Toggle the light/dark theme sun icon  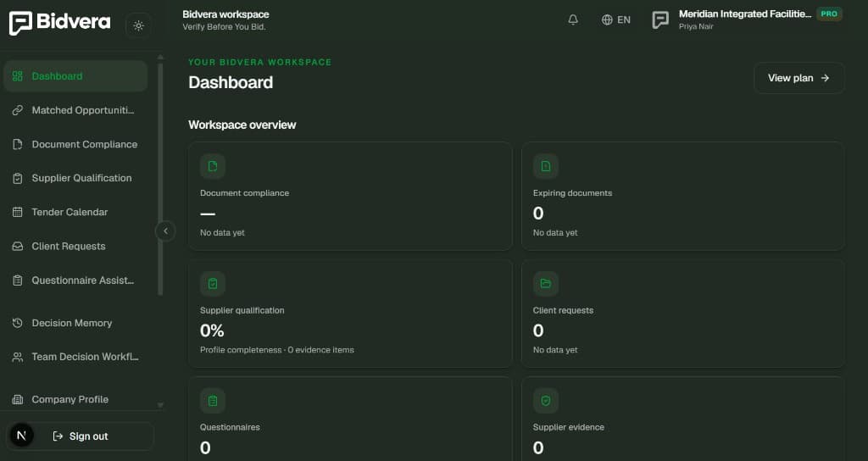(x=138, y=25)
